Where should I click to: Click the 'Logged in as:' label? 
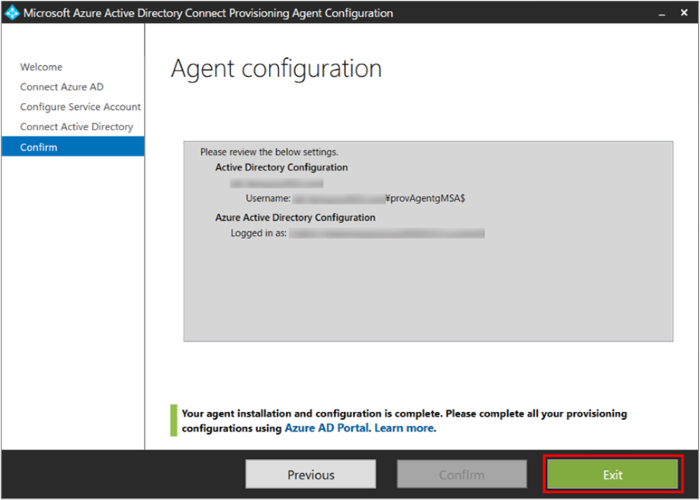coord(258,233)
